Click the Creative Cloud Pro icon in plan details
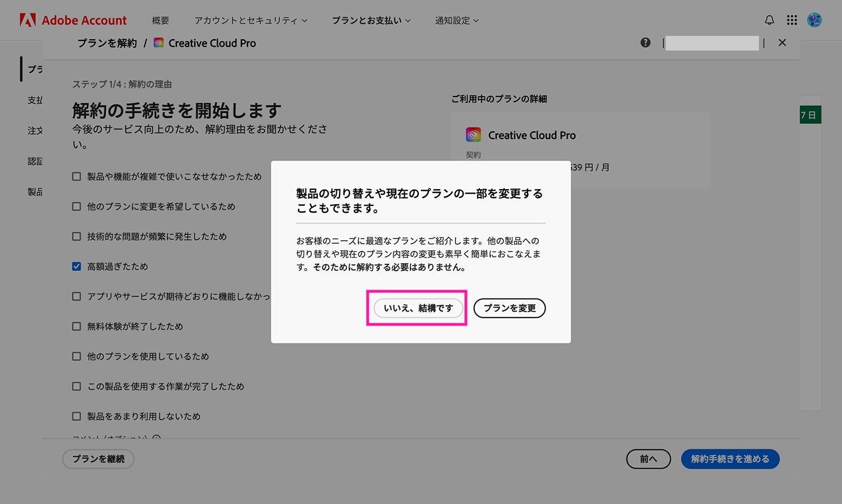This screenshot has width=842, height=504. pyautogui.click(x=473, y=134)
